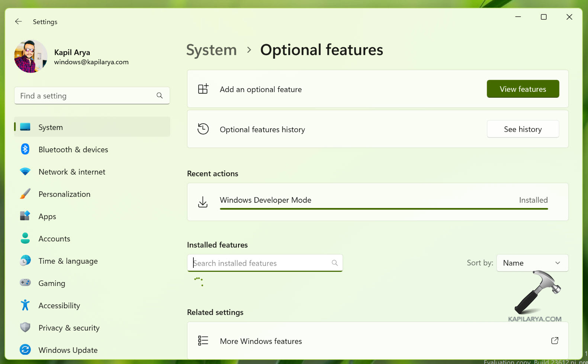This screenshot has height=364, width=588.
Task: Click the Privacy & security shield icon
Action: pos(25,328)
